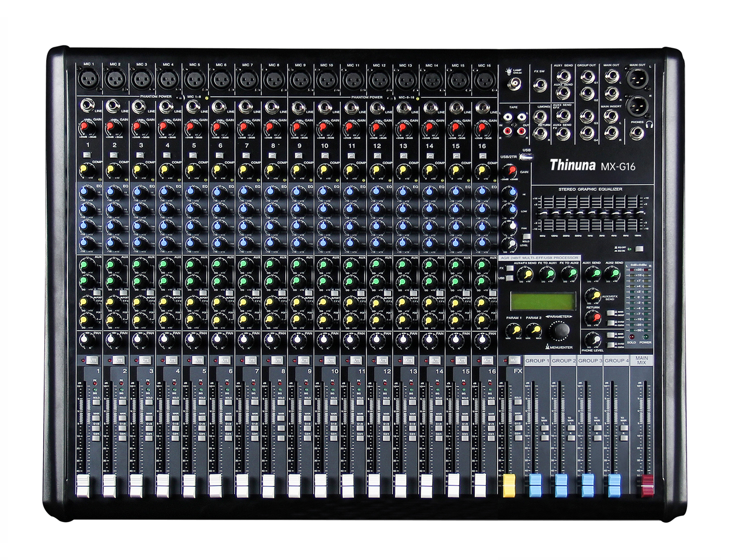Click the MAIN OUT R XLR connector
Image resolution: width=729 pixels, height=560 pixels.
(637, 107)
